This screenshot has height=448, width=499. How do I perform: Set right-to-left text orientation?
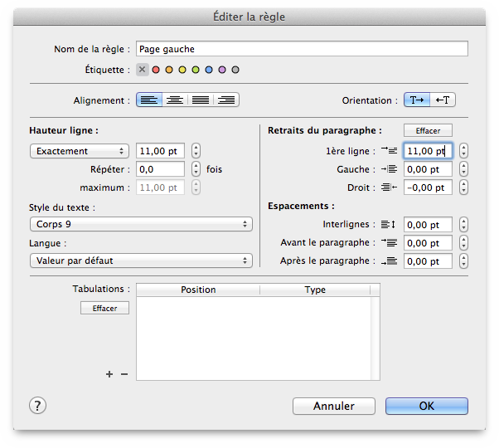coord(443,100)
